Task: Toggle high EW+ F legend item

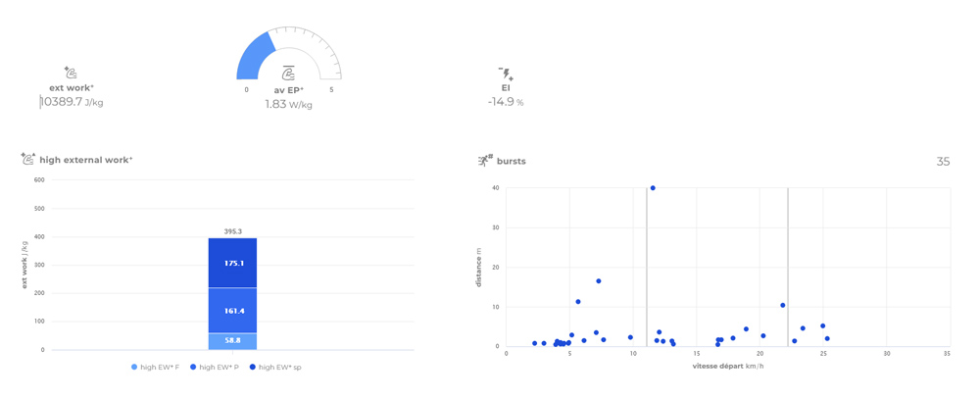Action: [x=155, y=367]
